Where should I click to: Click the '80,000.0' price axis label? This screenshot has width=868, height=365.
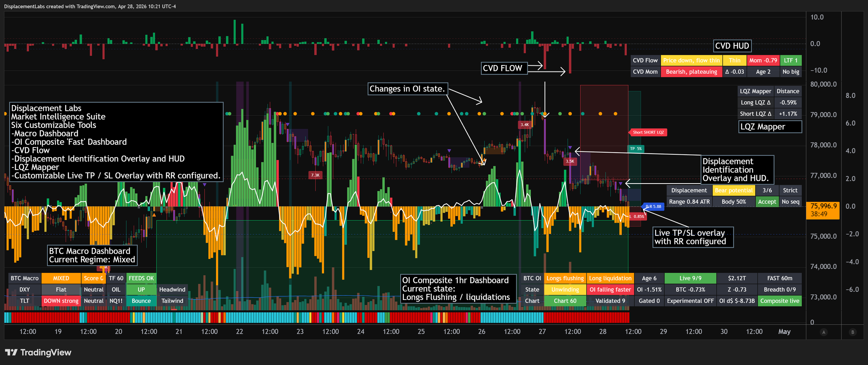(823, 84)
